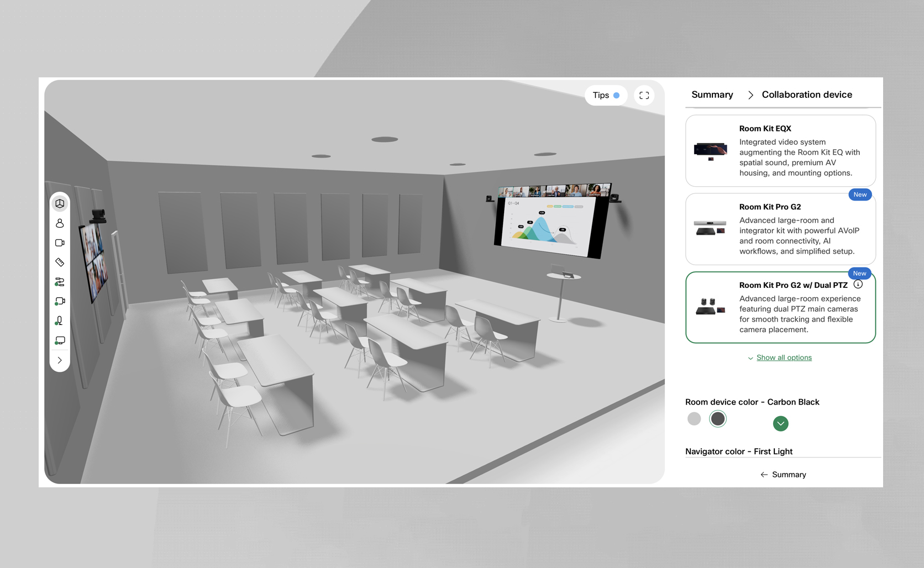This screenshot has height=568, width=924.
Task: Click the cable routing icon
Action: click(60, 282)
